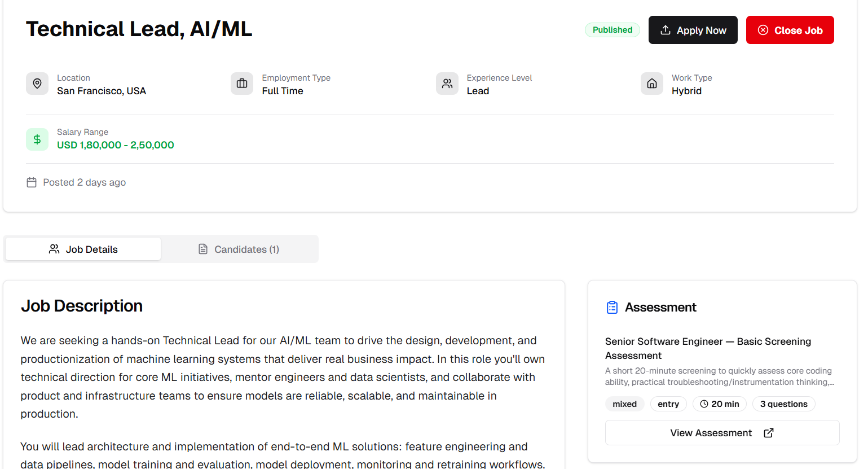Screen dimensions: 868x469
Task: Click the circled X icon in Close Job
Action: (764, 30)
